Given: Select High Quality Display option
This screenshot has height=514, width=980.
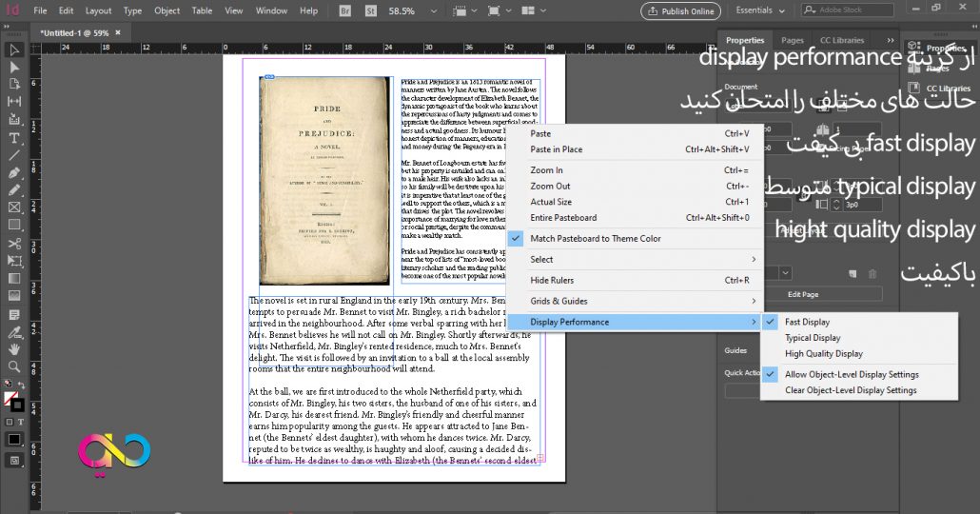Looking at the screenshot, I should pos(824,353).
